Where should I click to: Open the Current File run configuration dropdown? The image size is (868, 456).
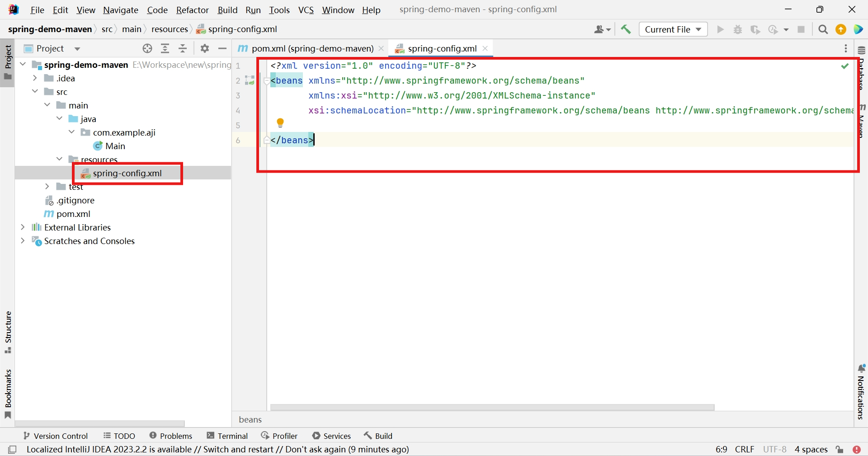click(673, 29)
